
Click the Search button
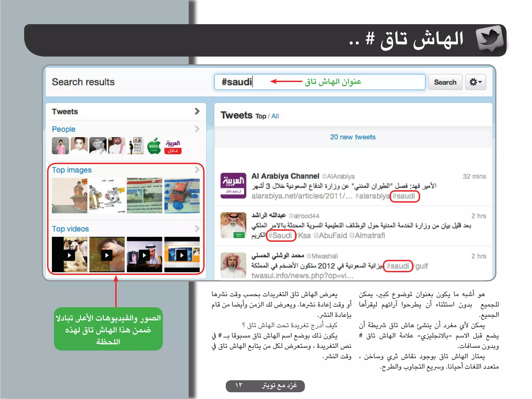pyautogui.click(x=445, y=82)
